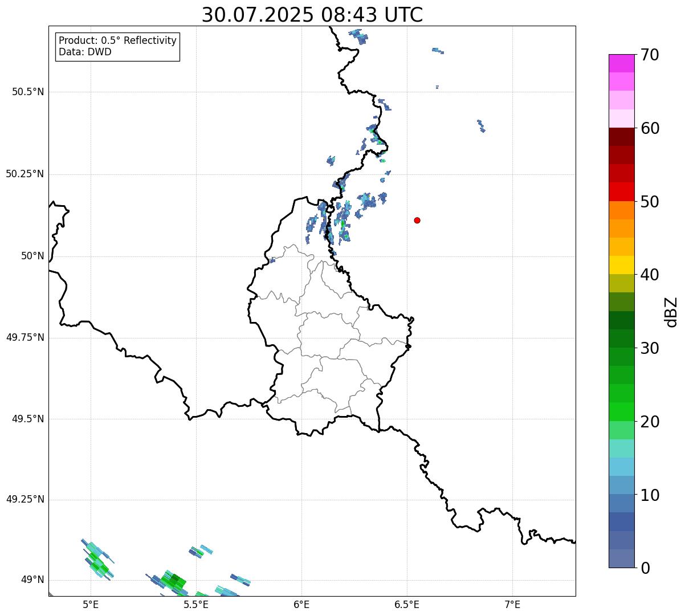Click 'Product: 0.5° Reflectivity' text
The width and height of the screenshot is (685, 616).
coord(117,41)
